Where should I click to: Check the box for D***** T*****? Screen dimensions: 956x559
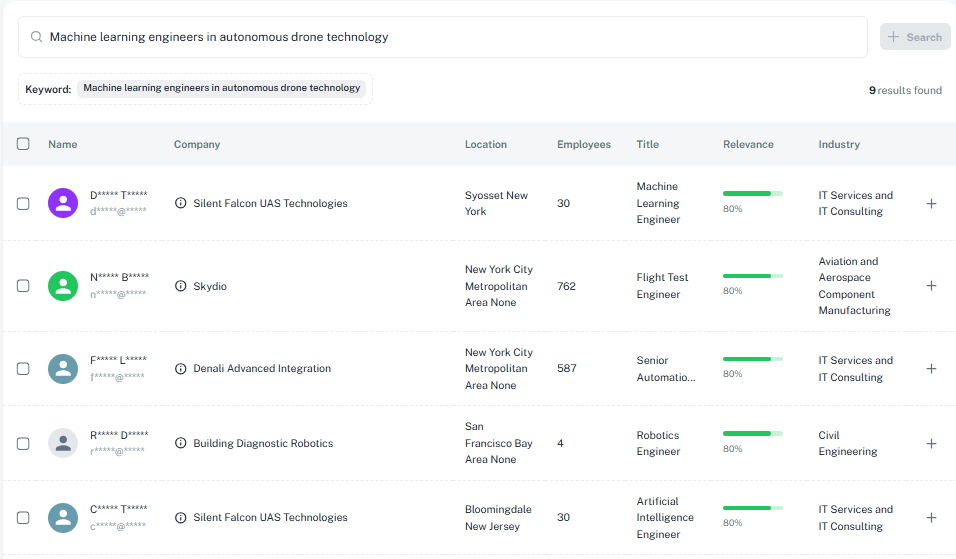[23, 204]
